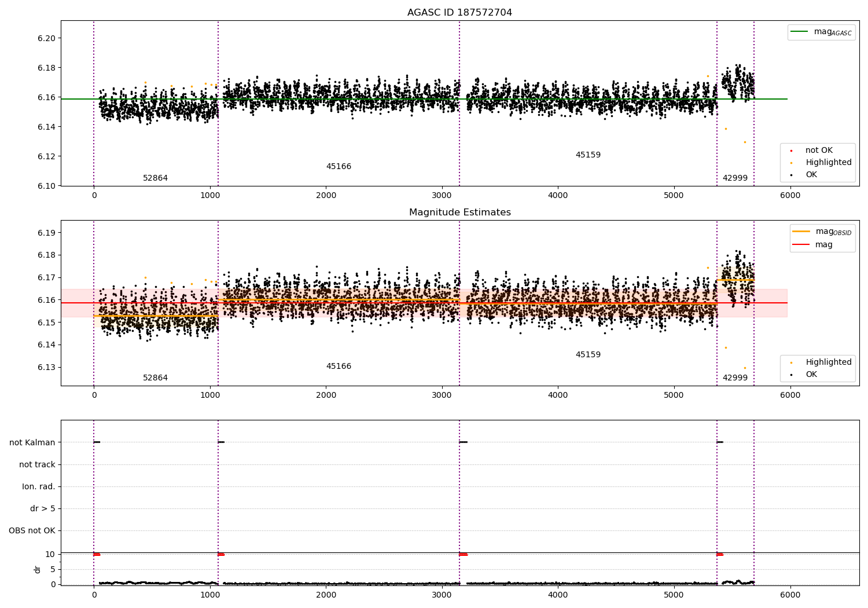Click obsid label 52864 in top plot
The image size is (868, 608).
(x=155, y=178)
